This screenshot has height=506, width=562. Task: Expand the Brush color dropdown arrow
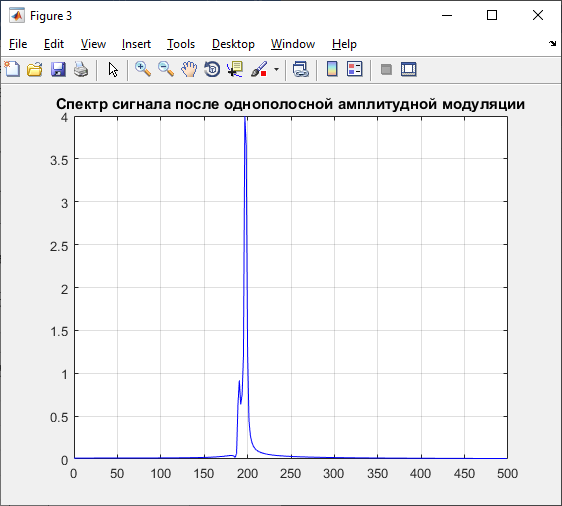click(276, 70)
